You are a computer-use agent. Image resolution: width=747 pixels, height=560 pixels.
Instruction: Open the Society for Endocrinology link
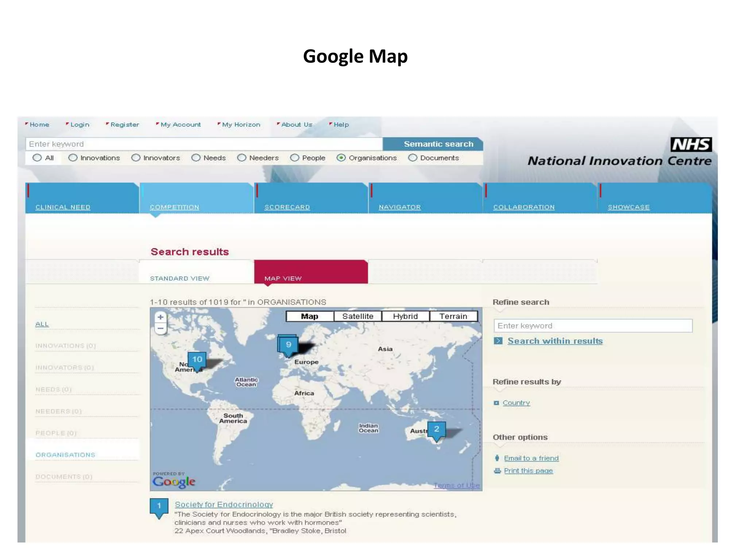click(x=224, y=504)
